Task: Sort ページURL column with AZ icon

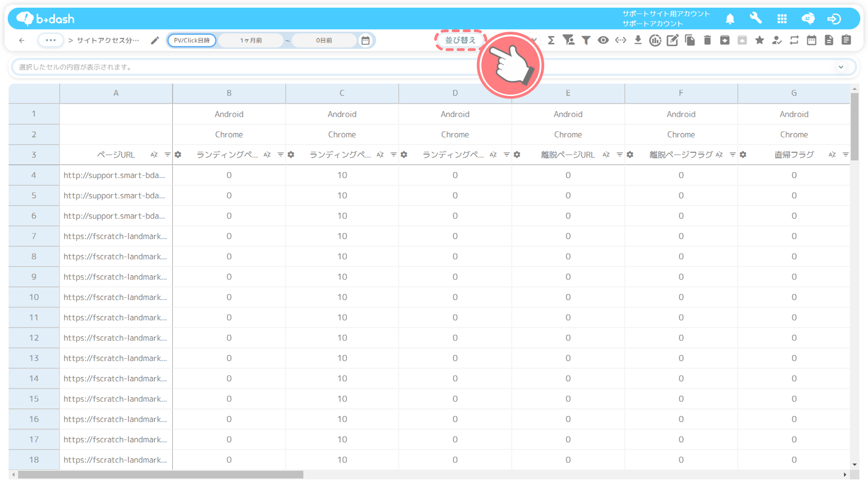Action: coord(154,155)
